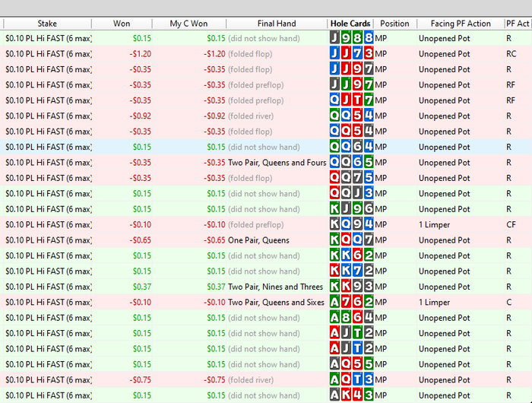Click the gray A card in the AK43 hand

click(x=334, y=395)
